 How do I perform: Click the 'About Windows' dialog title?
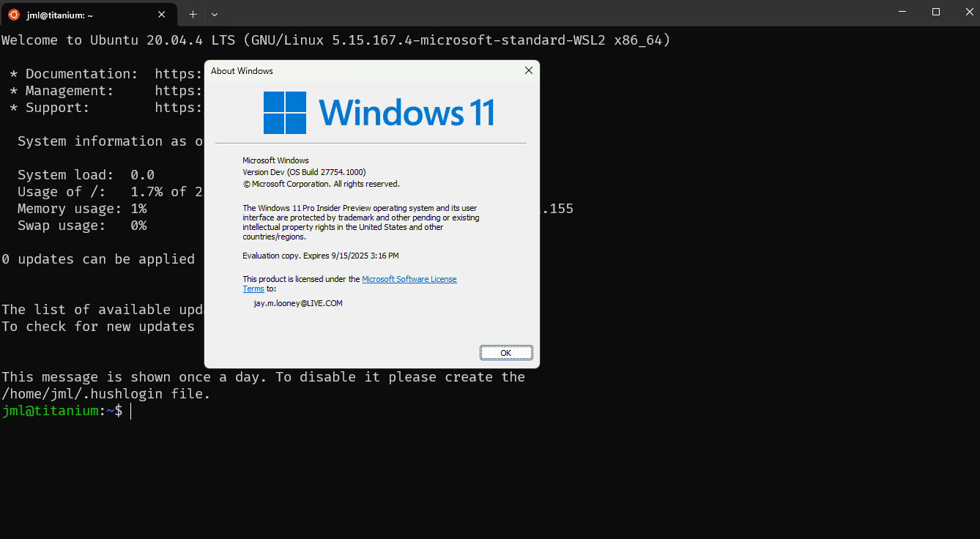242,71
